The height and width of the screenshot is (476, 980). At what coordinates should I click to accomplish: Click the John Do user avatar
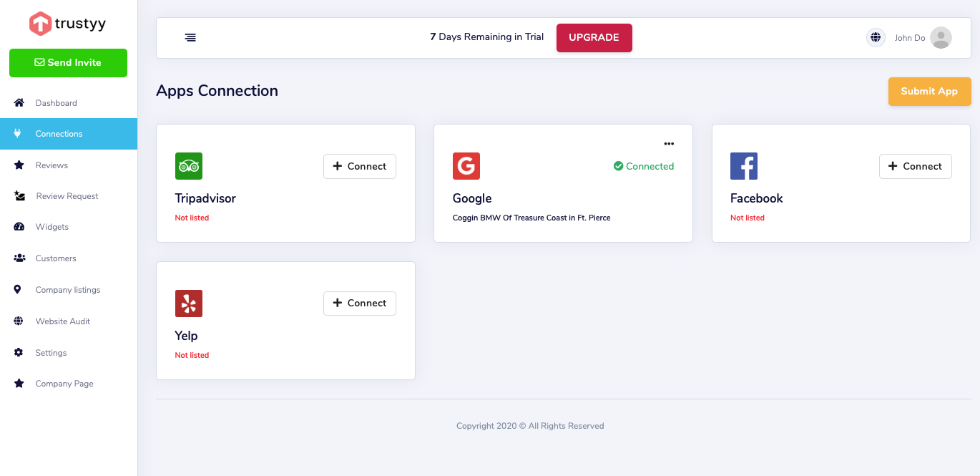pos(941,38)
